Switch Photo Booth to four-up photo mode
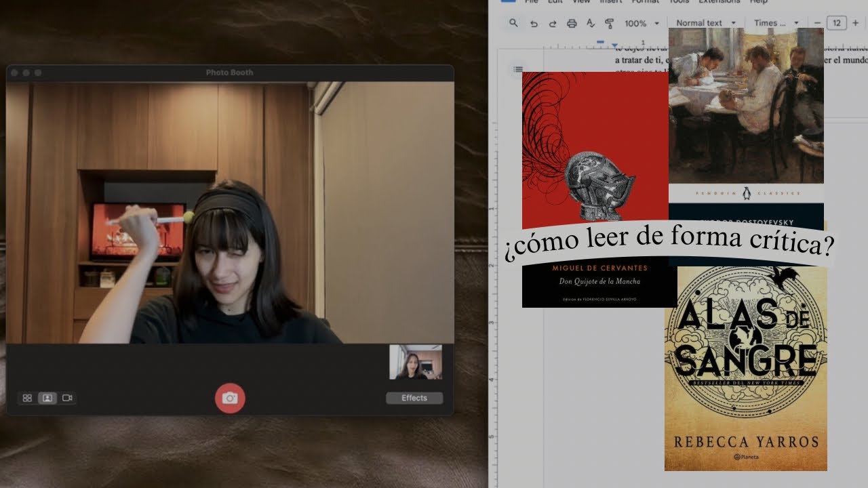Image resolution: width=868 pixels, height=488 pixels. tap(27, 398)
